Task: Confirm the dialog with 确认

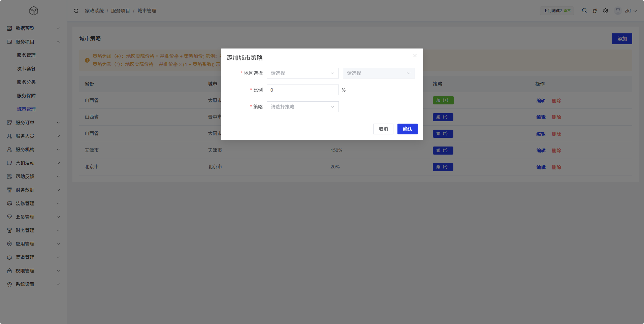Action: tap(408, 129)
